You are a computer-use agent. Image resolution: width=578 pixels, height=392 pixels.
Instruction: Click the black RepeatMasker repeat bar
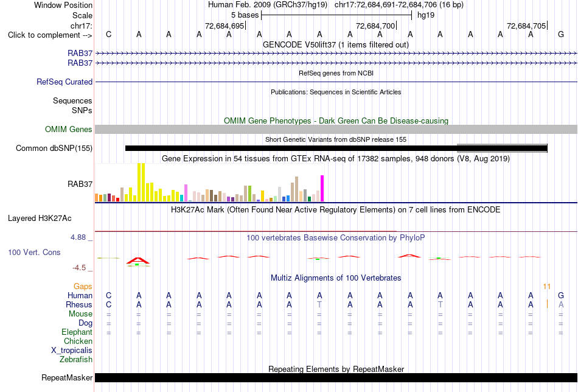pyautogui.click(x=336, y=377)
